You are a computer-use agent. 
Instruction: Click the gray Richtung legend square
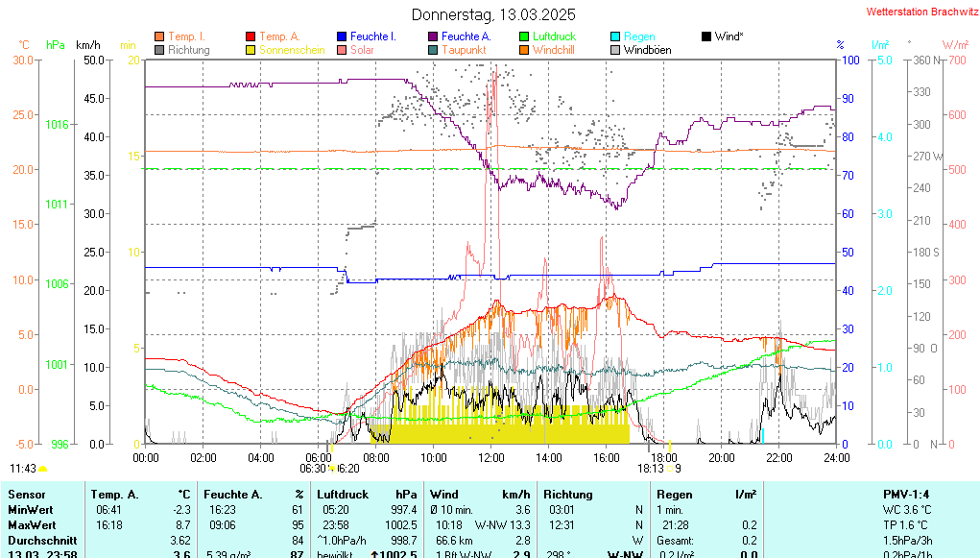pos(159,50)
